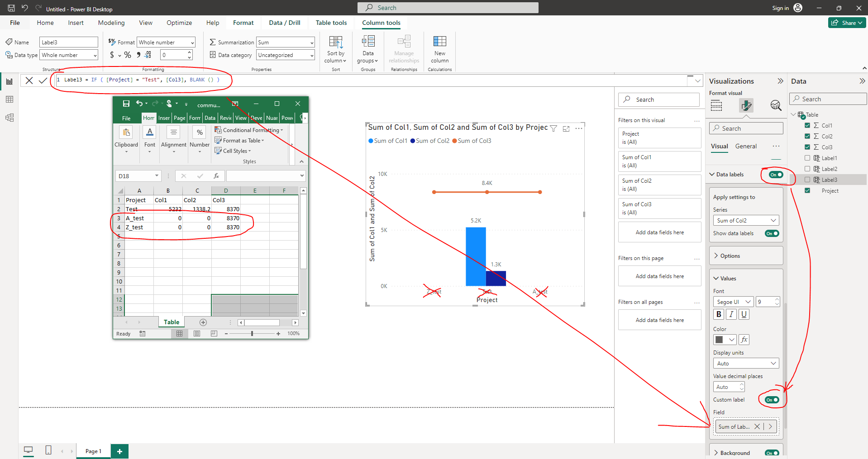Toggle Custom label switch
This screenshot has width=868, height=459.
click(x=772, y=400)
